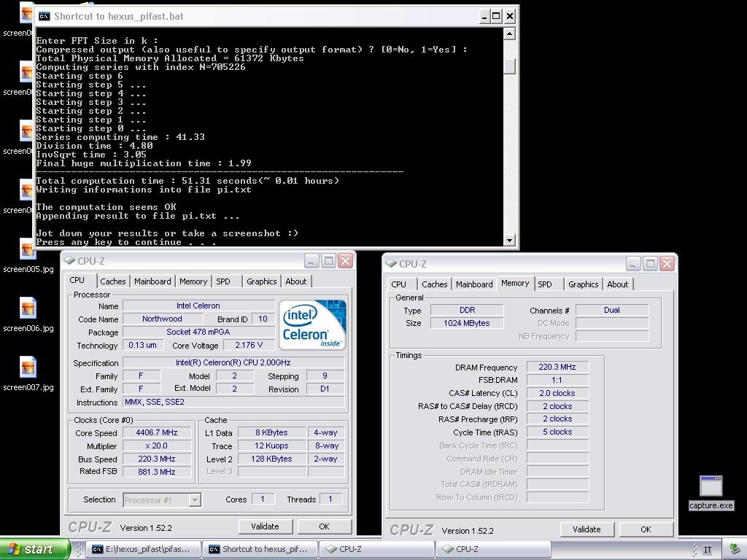Click the console scrollbar thumb
Viewport: 747px width, 560px height.
(509, 66)
